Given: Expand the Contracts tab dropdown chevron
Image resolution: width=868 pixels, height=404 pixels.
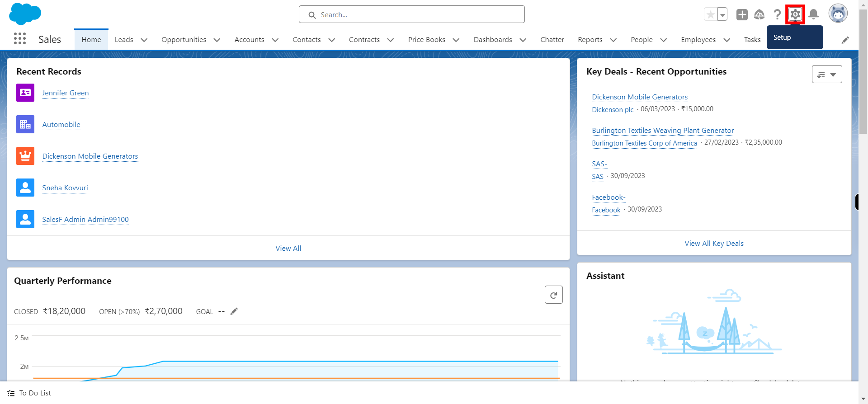Looking at the screenshot, I should pos(391,40).
